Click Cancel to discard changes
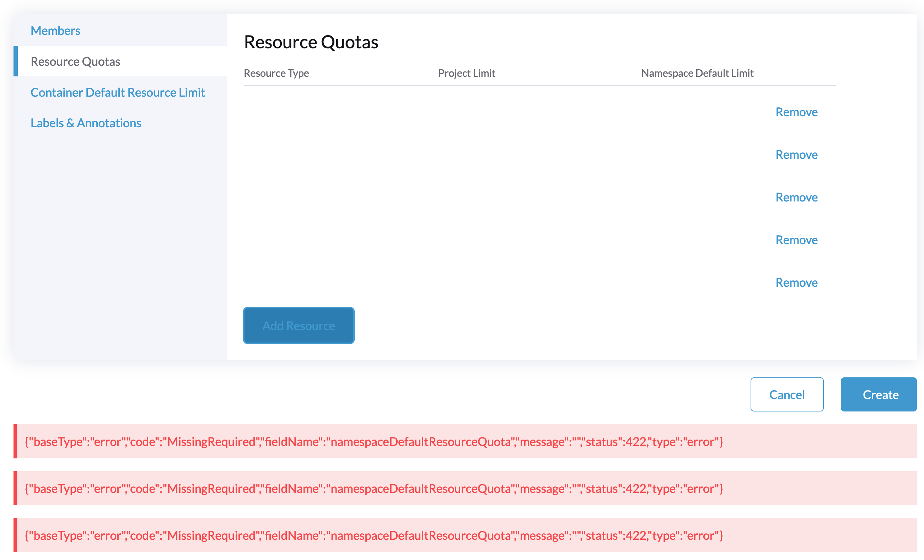The height and width of the screenshot is (560, 924). (787, 394)
